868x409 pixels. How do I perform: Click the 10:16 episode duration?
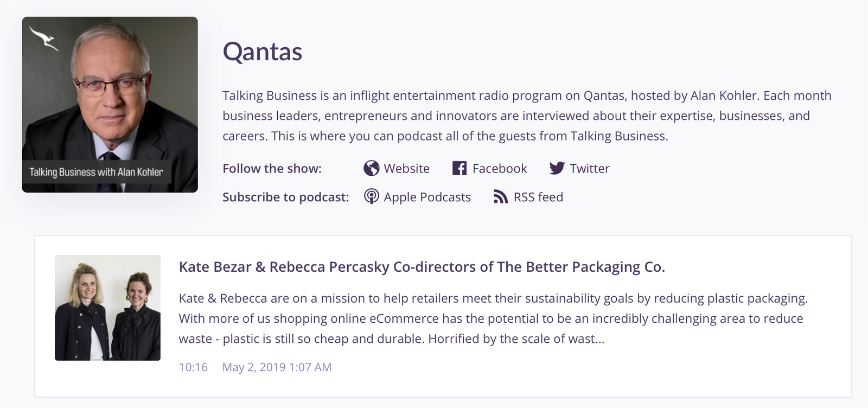click(x=193, y=367)
